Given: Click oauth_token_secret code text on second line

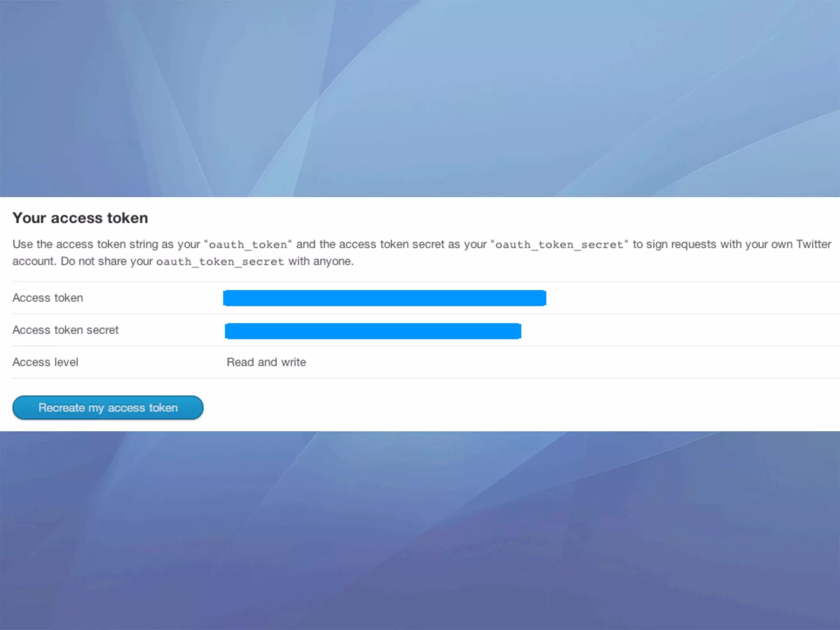Looking at the screenshot, I should pos(220,262).
